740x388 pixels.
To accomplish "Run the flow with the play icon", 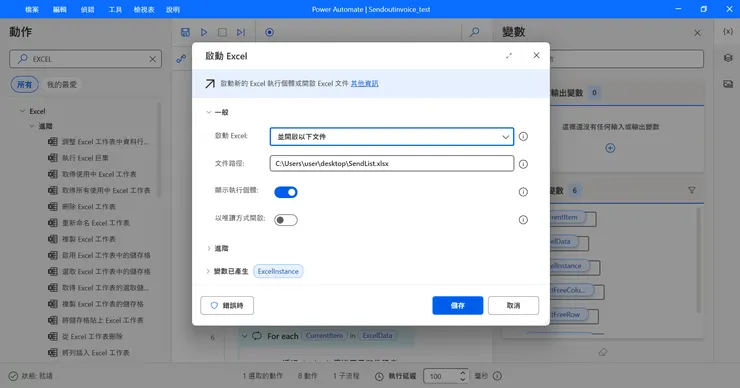I will pyautogui.click(x=204, y=32).
